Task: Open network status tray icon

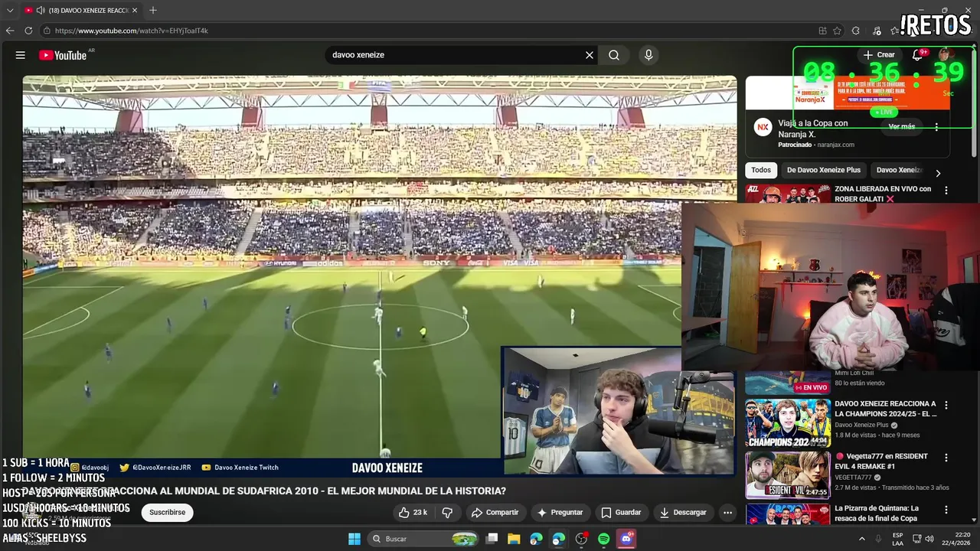Action: coord(918,539)
